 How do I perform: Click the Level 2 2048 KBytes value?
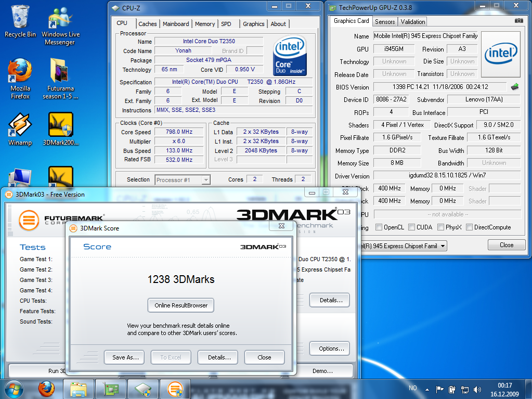[x=261, y=151]
